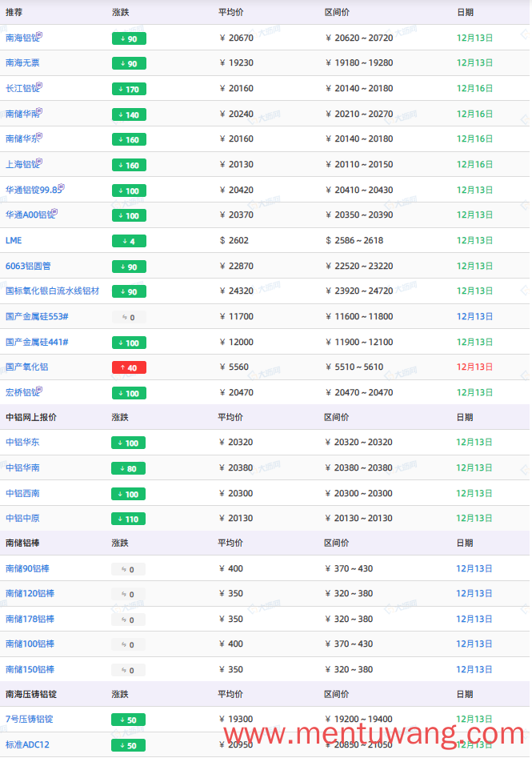
Task: Click the 南储铝棒 section header
Action: click(x=22, y=543)
